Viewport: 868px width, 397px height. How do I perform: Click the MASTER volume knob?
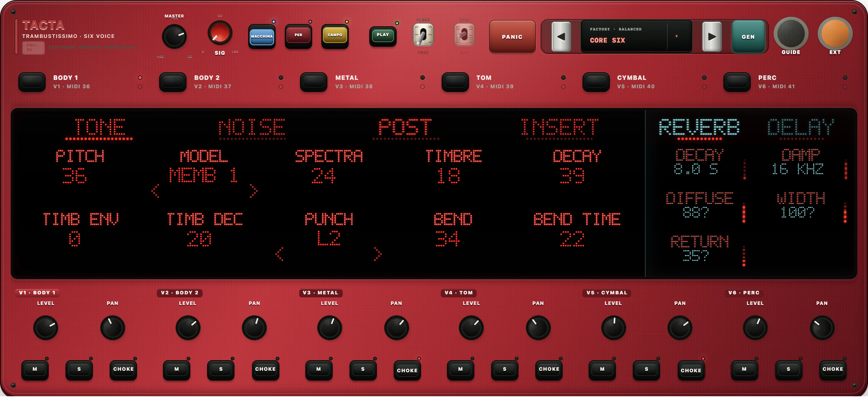(x=174, y=37)
